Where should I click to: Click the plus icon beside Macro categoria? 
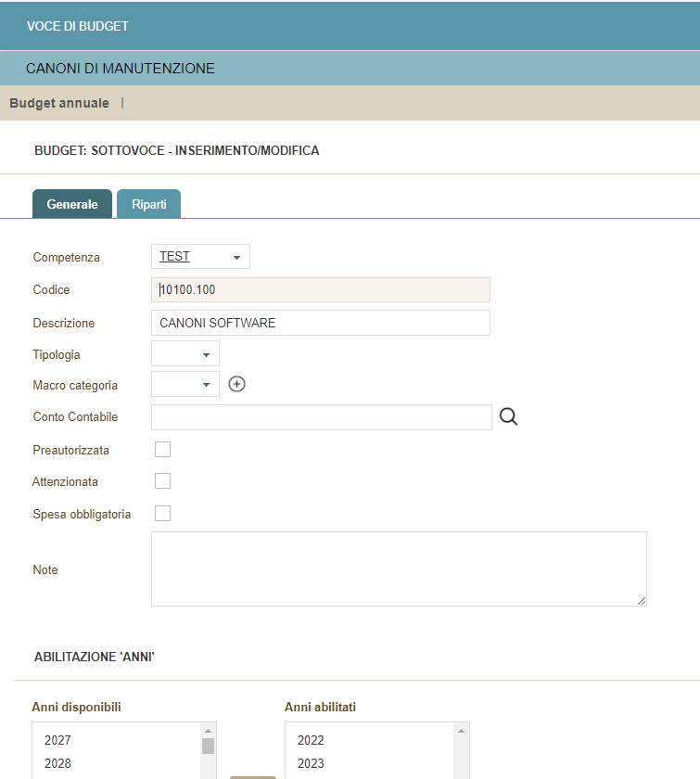pyautogui.click(x=236, y=384)
